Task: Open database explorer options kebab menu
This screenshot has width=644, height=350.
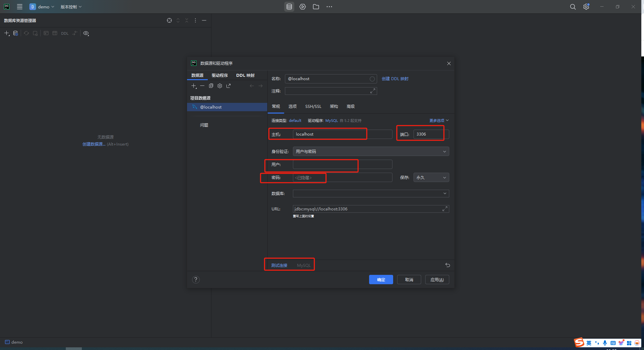Action: coord(195,20)
